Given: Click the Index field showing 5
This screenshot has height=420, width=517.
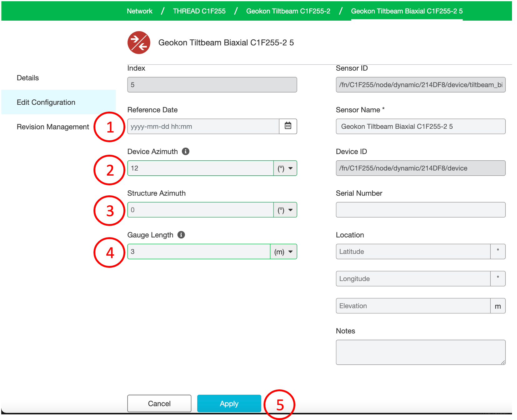Looking at the screenshot, I should tap(212, 85).
